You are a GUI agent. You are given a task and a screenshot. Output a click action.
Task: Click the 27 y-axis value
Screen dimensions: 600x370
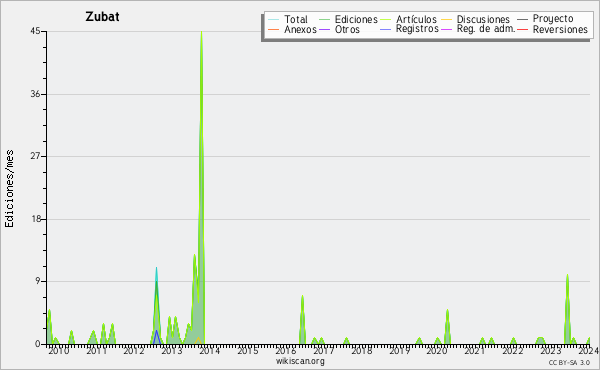click(35, 156)
